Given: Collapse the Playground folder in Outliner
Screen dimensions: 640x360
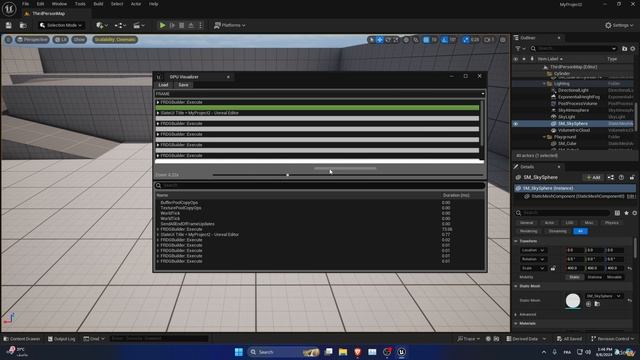Looking at the screenshot, I should pos(544,137).
